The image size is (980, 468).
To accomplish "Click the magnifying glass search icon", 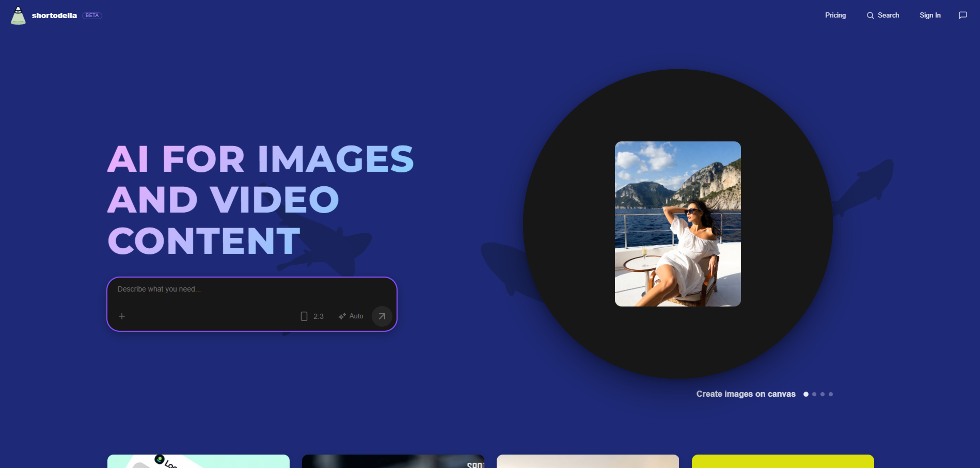I will point(870,16).
